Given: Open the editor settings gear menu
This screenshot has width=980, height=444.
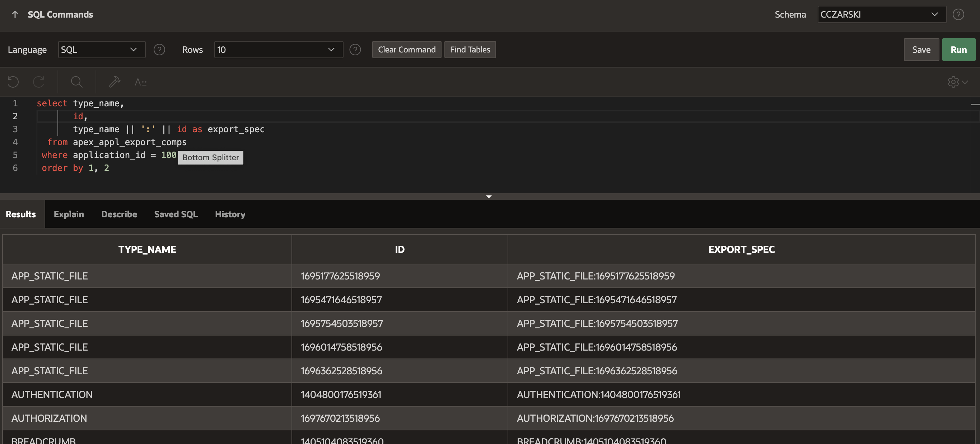Looking at the screenshot, I should [x=957, y=82].
